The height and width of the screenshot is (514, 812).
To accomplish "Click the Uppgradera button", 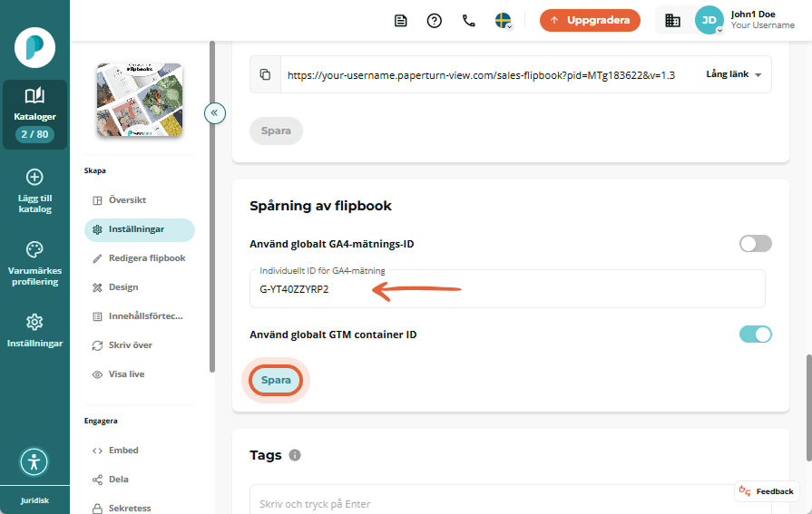I will point(590,20).
